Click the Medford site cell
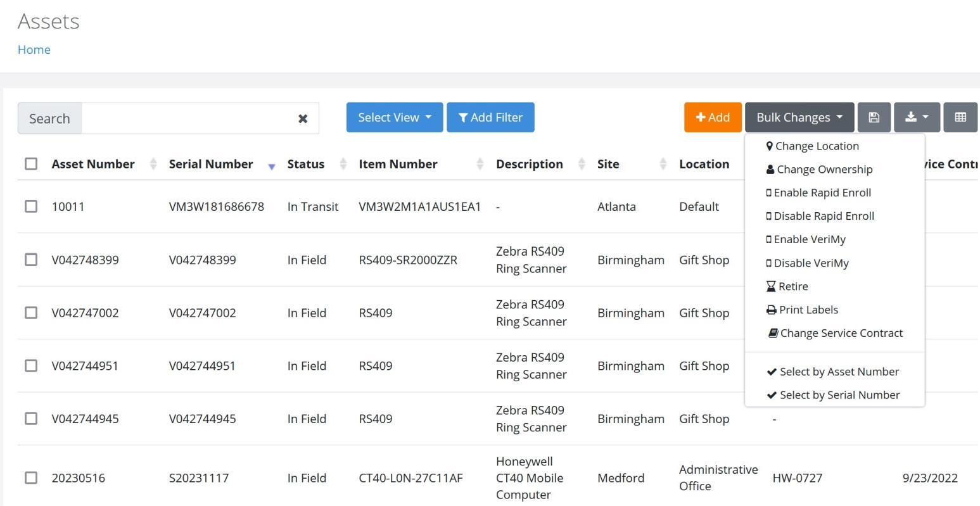 pos(621,478)
